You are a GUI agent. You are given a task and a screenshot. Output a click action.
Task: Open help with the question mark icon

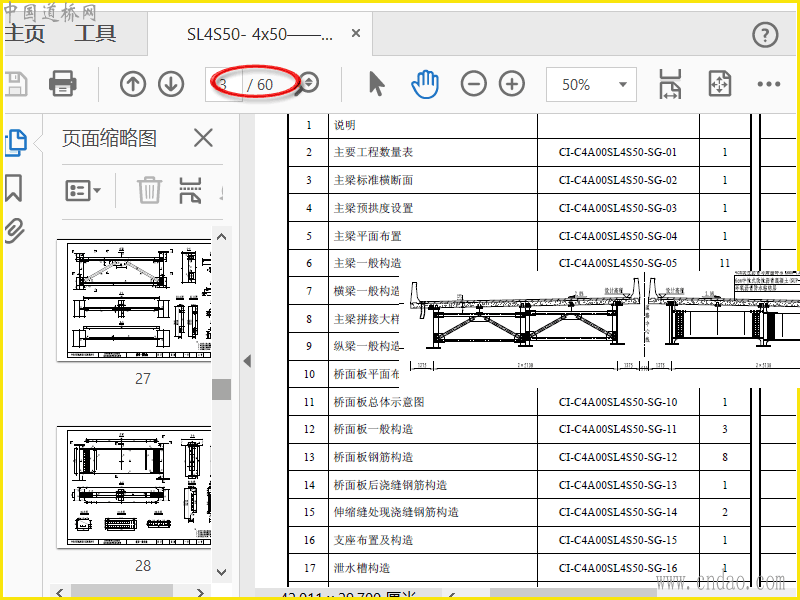pos(765,35)
